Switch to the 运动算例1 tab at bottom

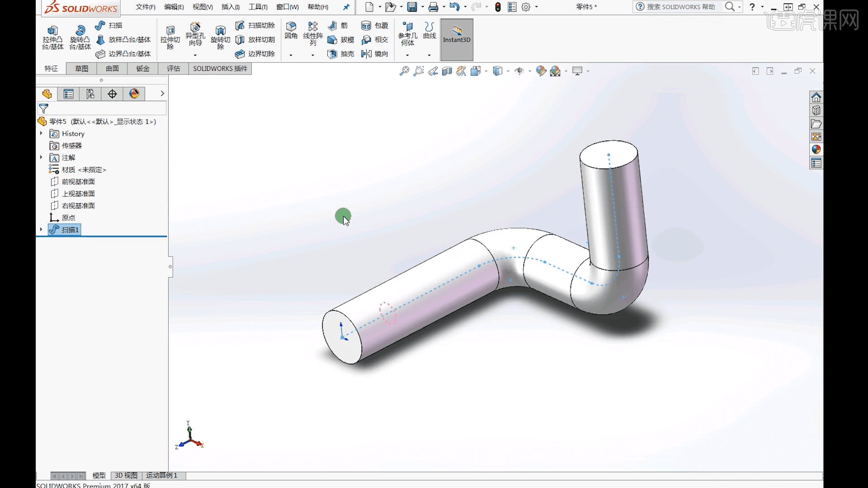point(163,475)
